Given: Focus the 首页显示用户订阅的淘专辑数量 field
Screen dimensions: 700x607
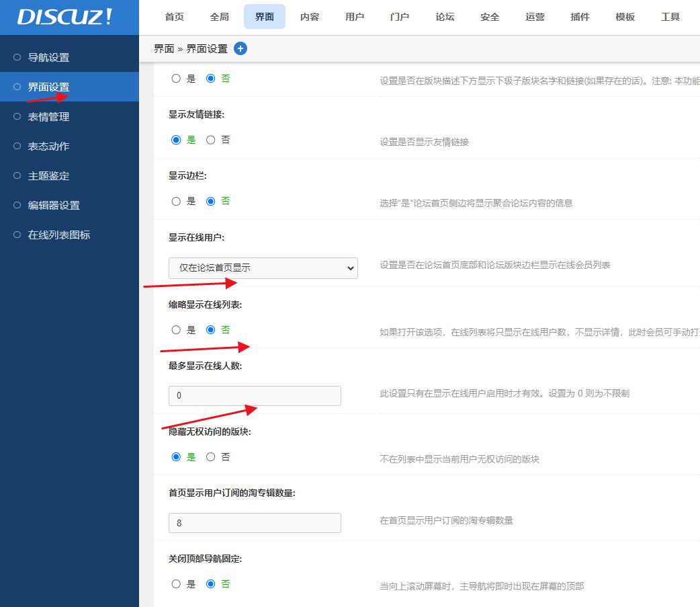Looking at the screenshot, I should coord(255,523).
